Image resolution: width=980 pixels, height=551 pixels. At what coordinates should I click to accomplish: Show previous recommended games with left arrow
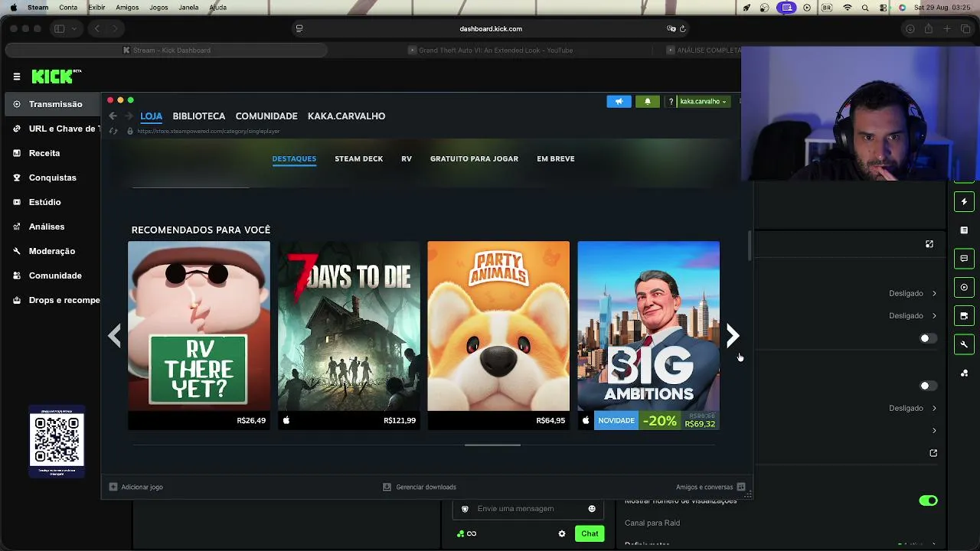point(115,335)
